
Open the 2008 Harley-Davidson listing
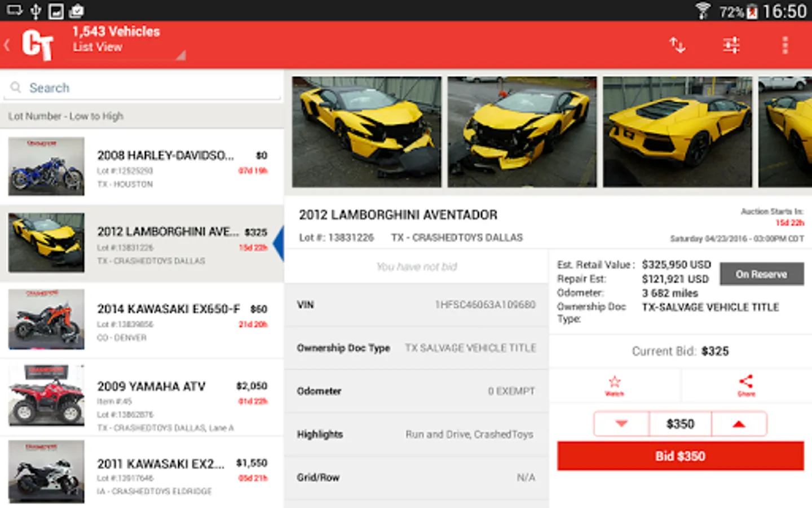142,167
